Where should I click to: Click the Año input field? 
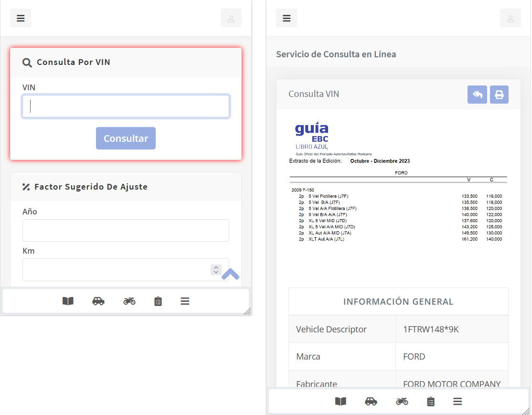[x=126, y=231]
